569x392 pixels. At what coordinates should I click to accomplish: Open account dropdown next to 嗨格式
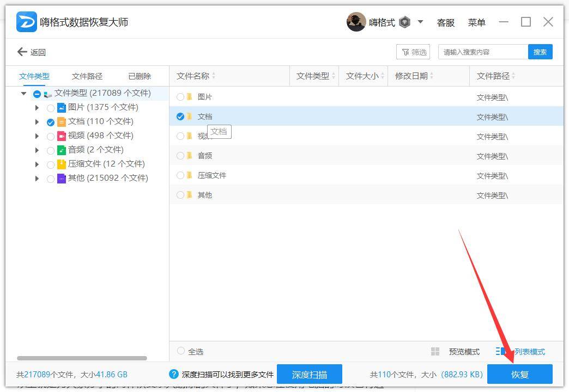(x=420, y=22)
